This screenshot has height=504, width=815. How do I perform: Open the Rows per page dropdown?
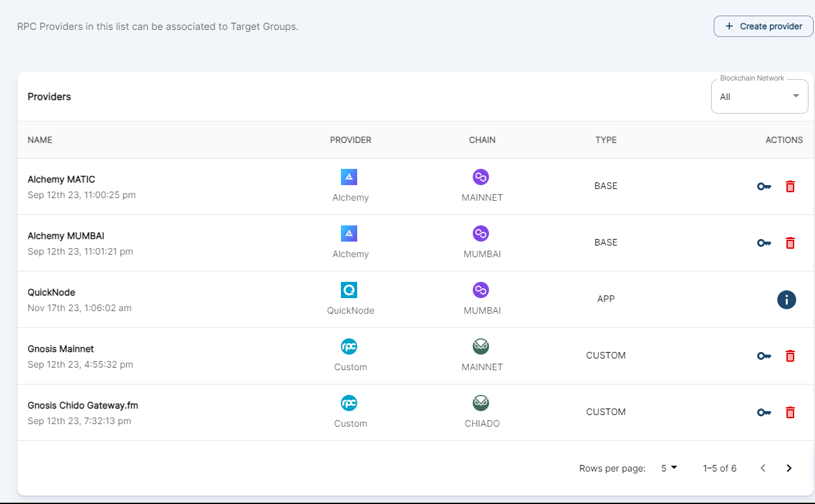[669, 468]
